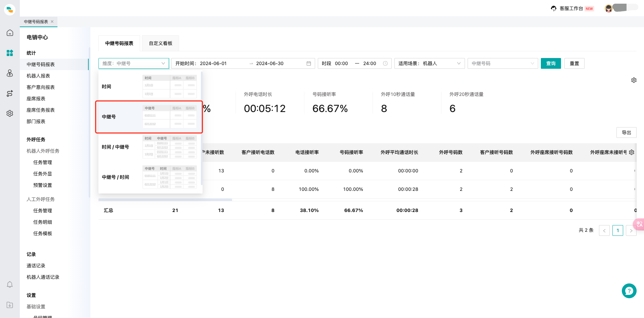Image resolution: width=644 pixels, height=318 pixels.
Task: Click the 外呼电话时长 value 00:05:12
Action: click(x=265, y=108)
